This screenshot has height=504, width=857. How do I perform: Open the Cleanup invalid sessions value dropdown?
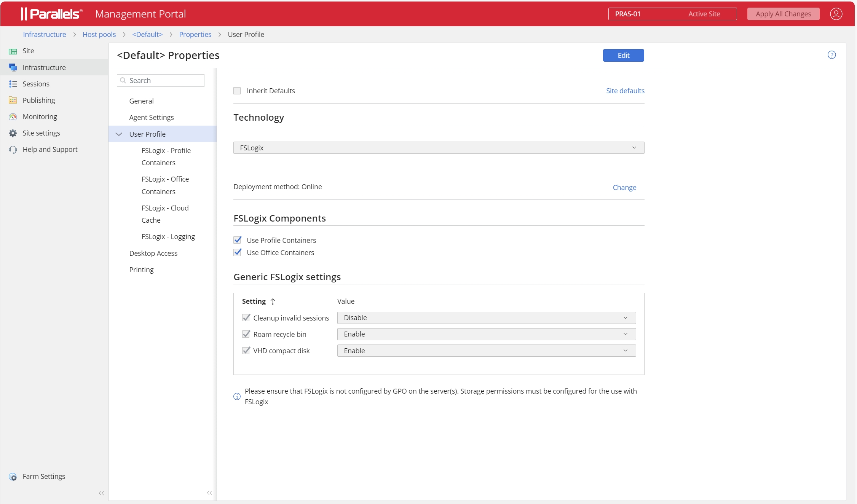(486, 318)
